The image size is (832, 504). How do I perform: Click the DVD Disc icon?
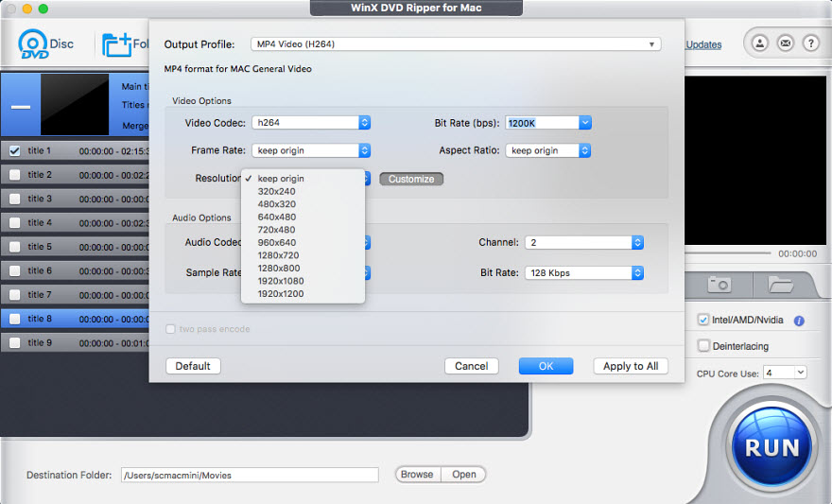(x=35, y=44)
